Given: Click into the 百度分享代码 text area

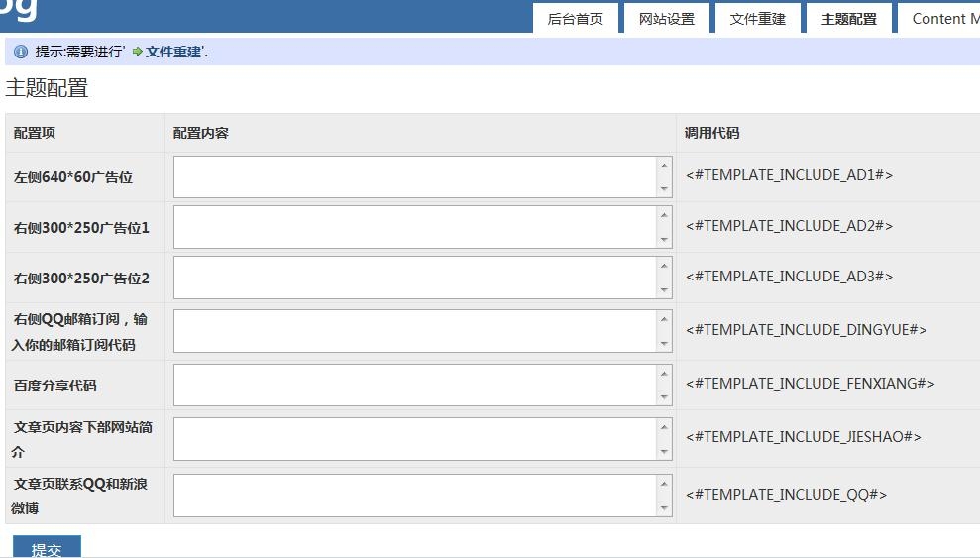Looking at the screenshot, I should (x=422, y=385).
